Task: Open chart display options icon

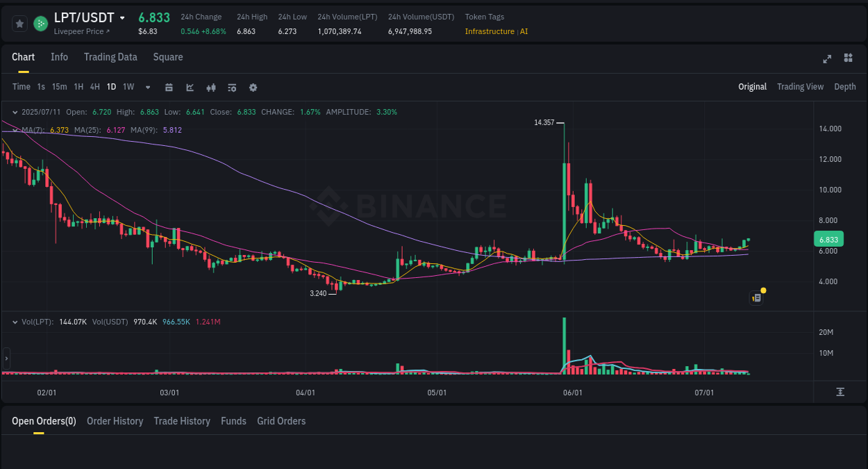Action: [231, 87]
